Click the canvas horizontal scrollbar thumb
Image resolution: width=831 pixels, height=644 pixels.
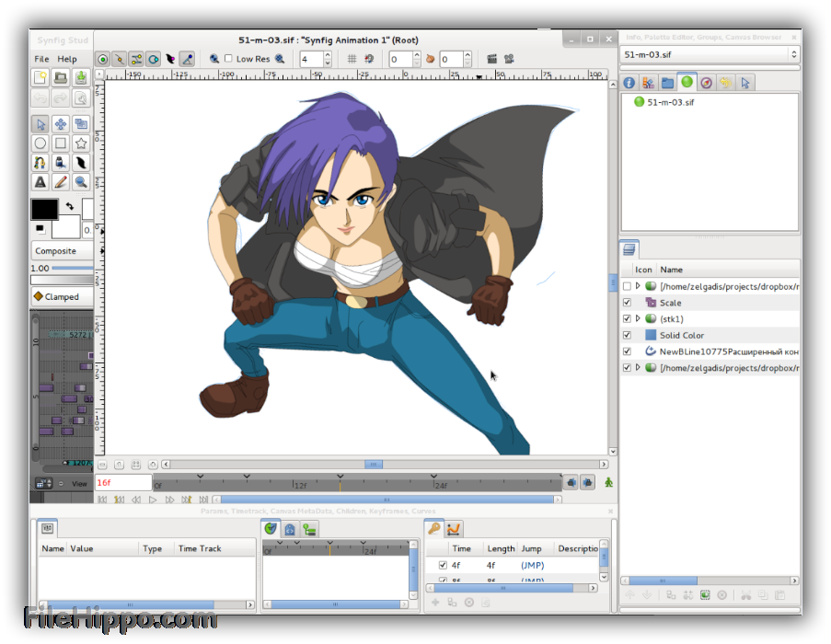tap(374, 465)
